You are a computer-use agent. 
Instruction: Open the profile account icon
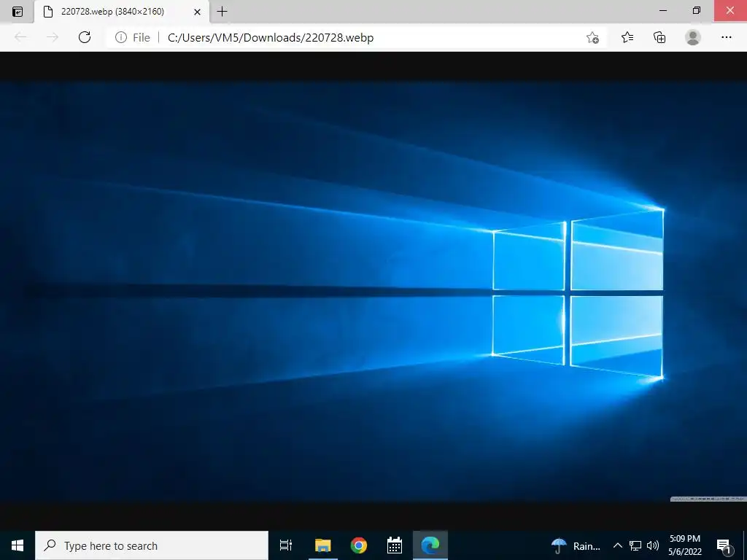coord(693,37)
